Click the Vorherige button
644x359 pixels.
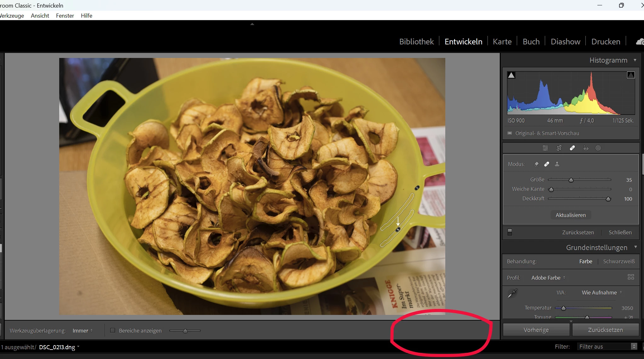click(536, 330)
